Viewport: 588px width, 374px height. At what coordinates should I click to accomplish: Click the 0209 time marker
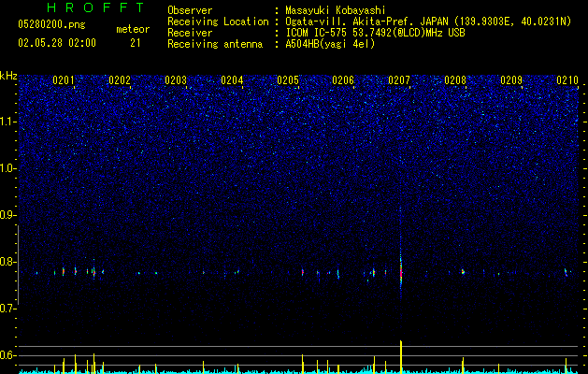(511, 80)
